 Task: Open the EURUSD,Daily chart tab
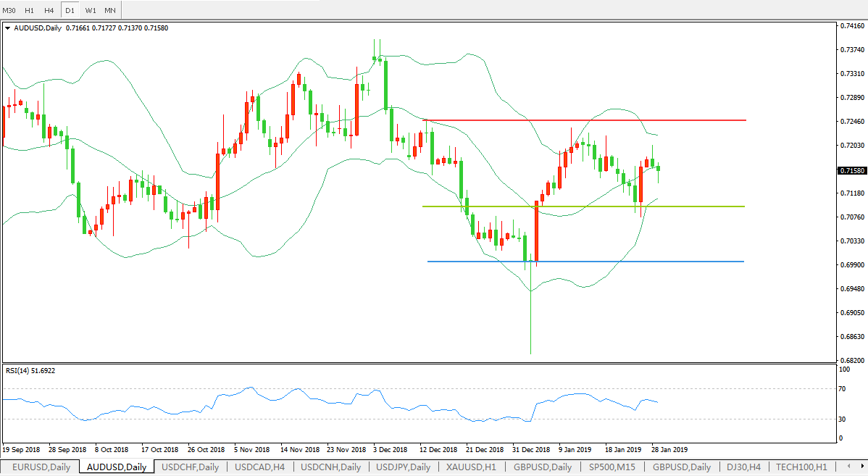(x=41, y=467)
